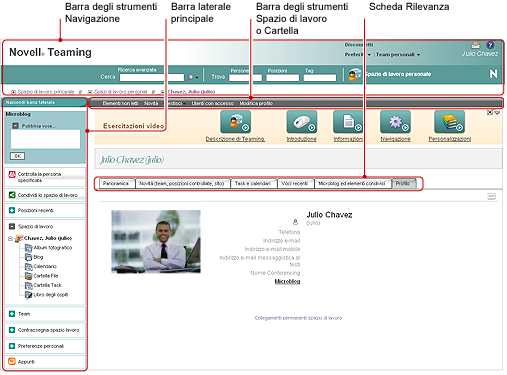507x375 pixels.
Task: Play the Introduzione video tutorial icon
Action: [x=302, y=122]
